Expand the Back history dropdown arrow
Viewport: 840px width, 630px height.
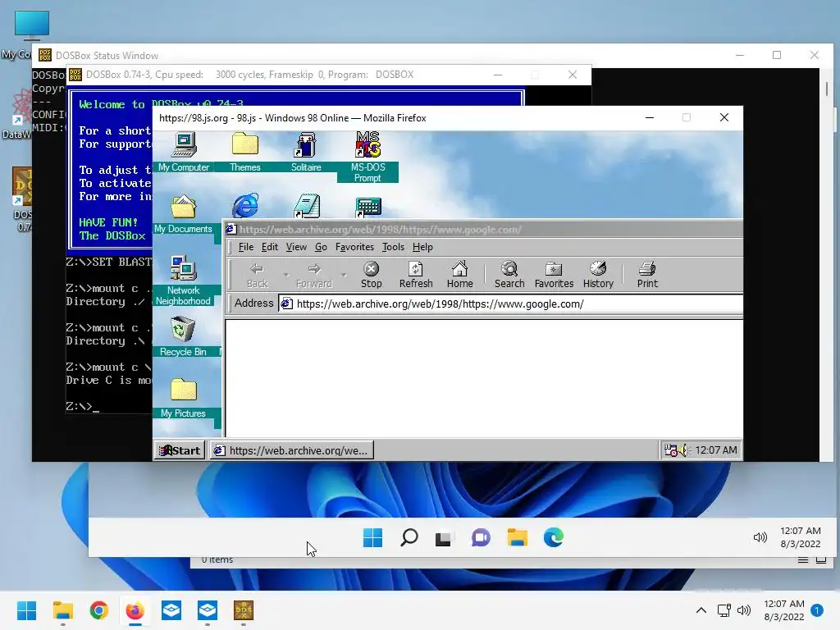click(286, 276)
